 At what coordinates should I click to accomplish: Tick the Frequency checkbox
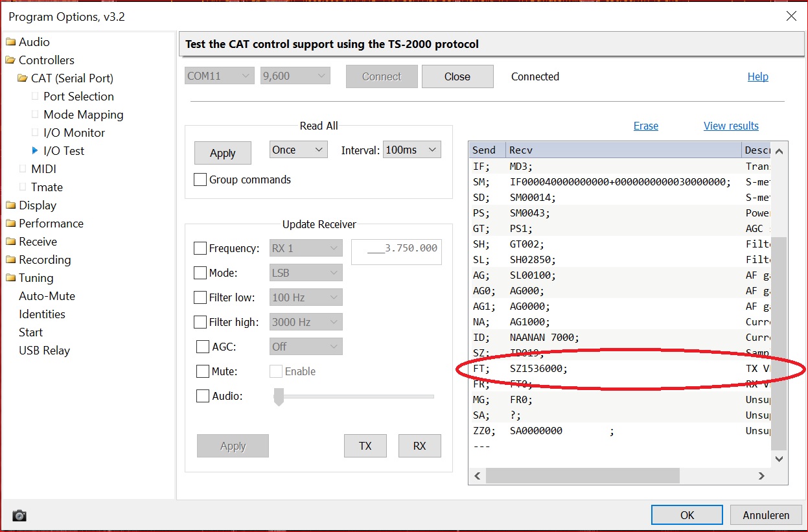201,248
